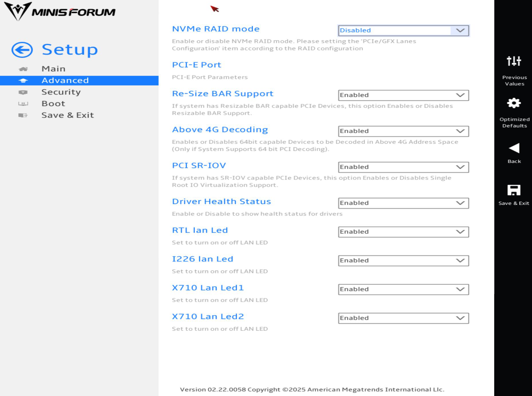Toggle the RTL lan Led dropdown
532x396 pixels.
(403, 232)
